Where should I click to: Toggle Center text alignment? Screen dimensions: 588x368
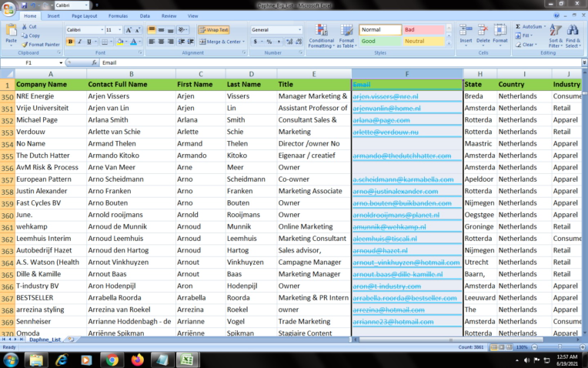click(161, 42)
